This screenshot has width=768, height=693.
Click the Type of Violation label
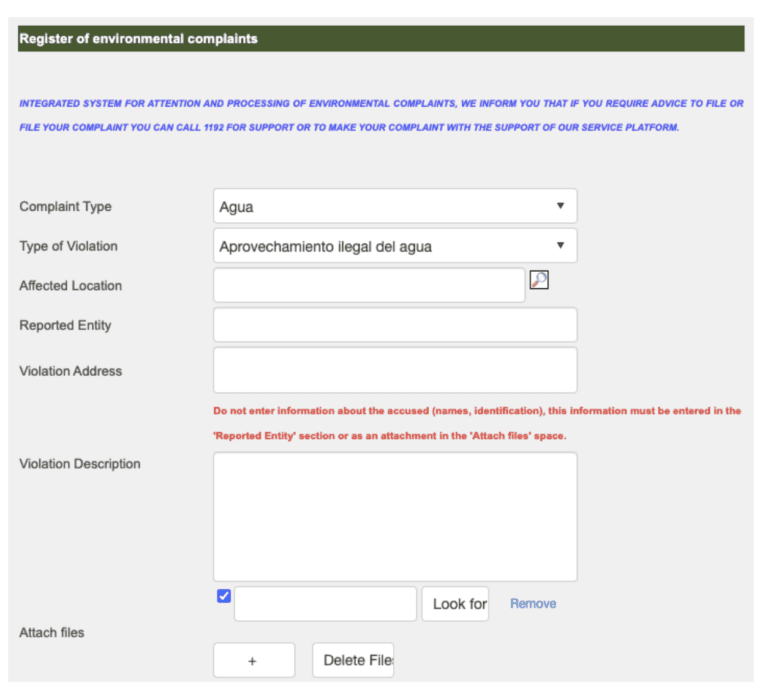point(68,246)
